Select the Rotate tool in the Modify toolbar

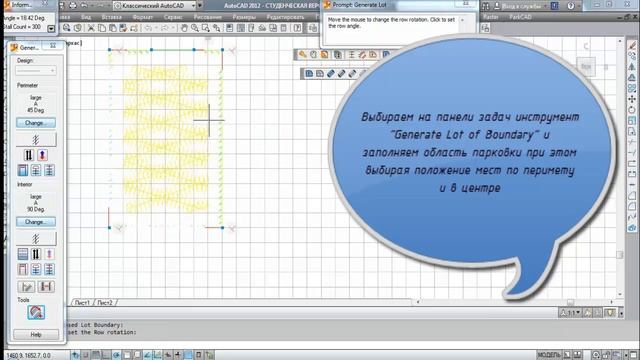(632, 110)
